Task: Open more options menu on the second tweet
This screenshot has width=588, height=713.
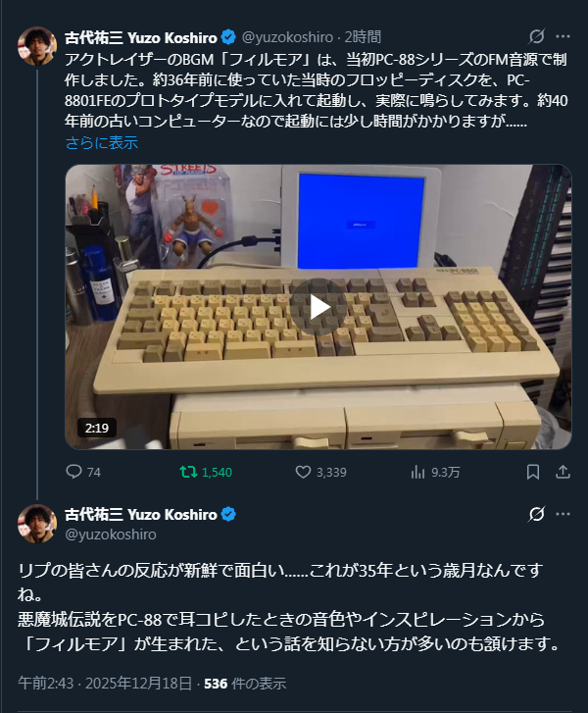Action: pos(563,514)
